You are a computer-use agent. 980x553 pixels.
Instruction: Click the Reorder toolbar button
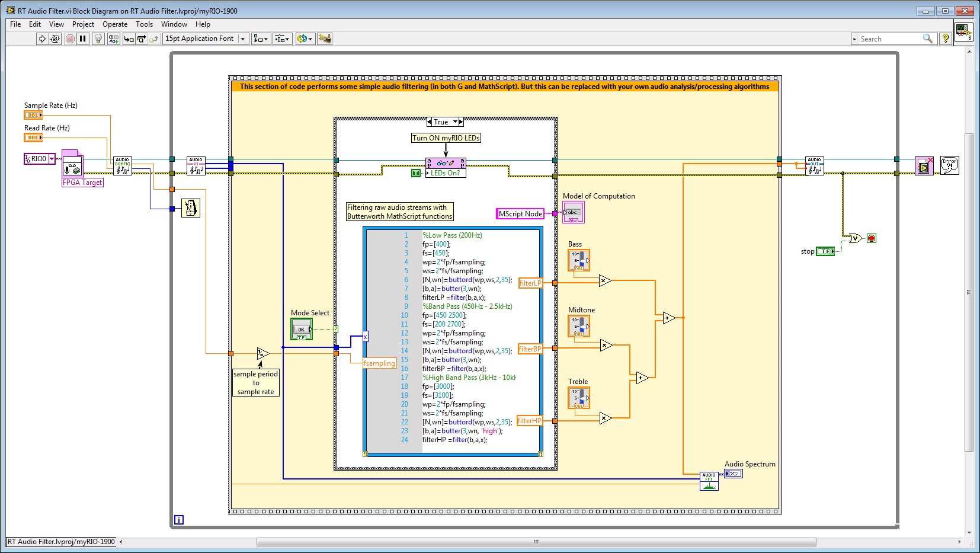click(x=305, y=39)
